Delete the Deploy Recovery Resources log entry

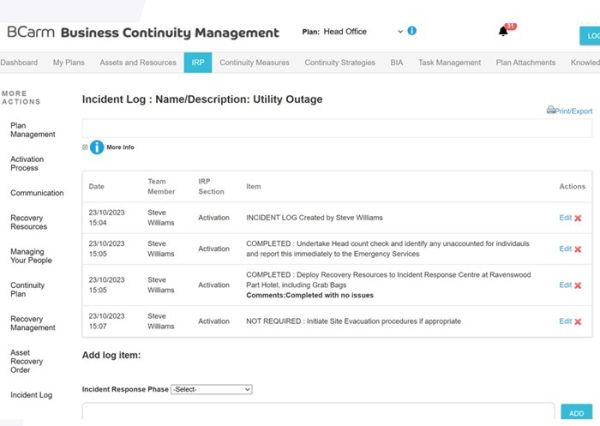(578, 286)
